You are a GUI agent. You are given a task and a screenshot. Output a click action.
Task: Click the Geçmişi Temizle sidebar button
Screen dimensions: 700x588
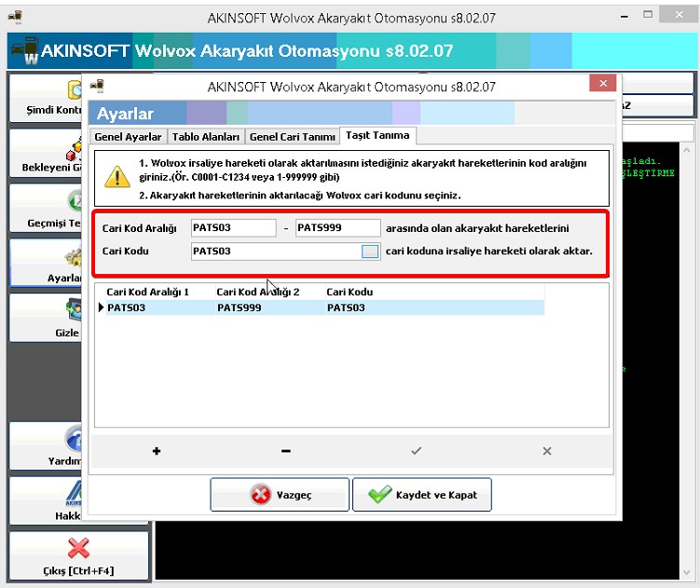coord(45,209)
